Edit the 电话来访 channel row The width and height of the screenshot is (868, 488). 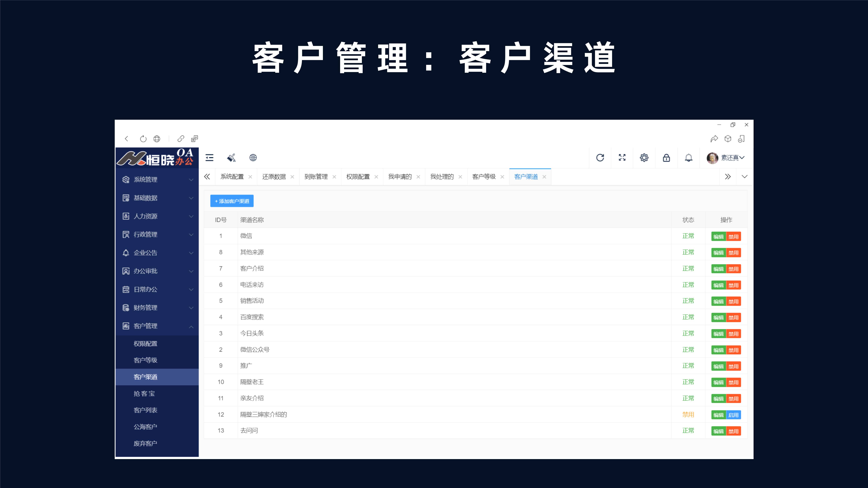[x=718, y=285]
